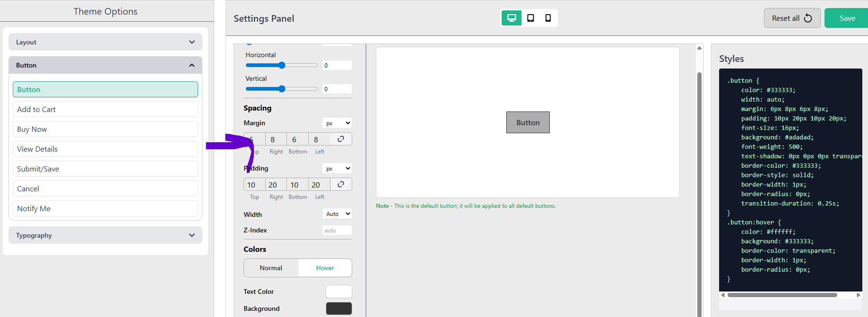Select the Button item in list
This screenshot has width=868, height=317.
pos(105,89)
